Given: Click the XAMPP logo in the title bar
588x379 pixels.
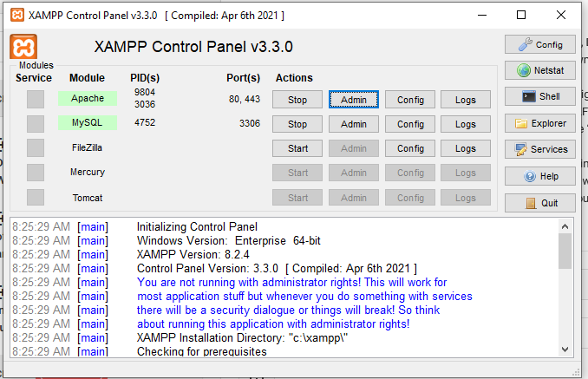Looking at the screenshot, I should pos(17,15).
